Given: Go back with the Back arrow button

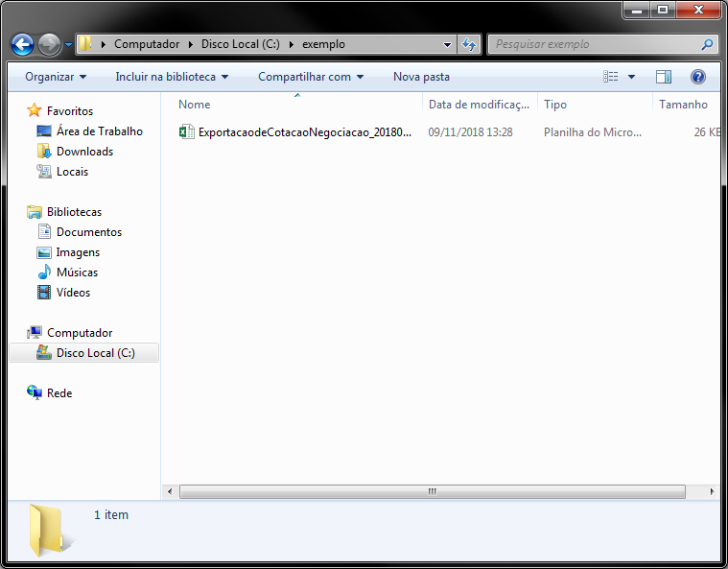Looking at the screenshot, I should [x=22, y=44].
